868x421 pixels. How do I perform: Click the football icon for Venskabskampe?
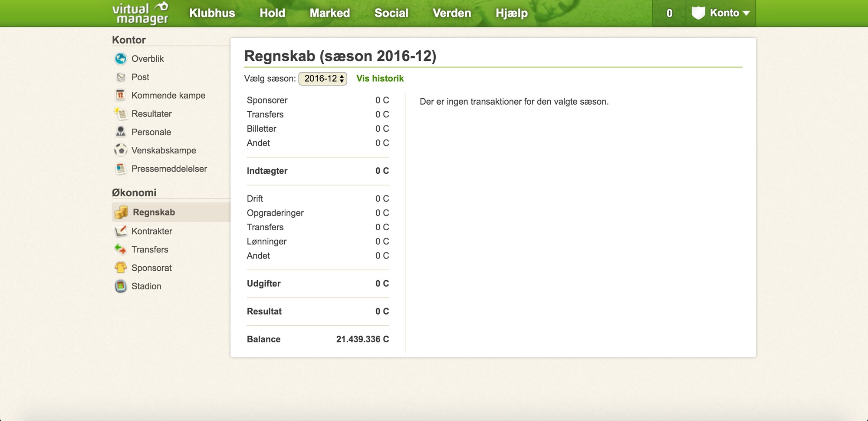[121, 150]
